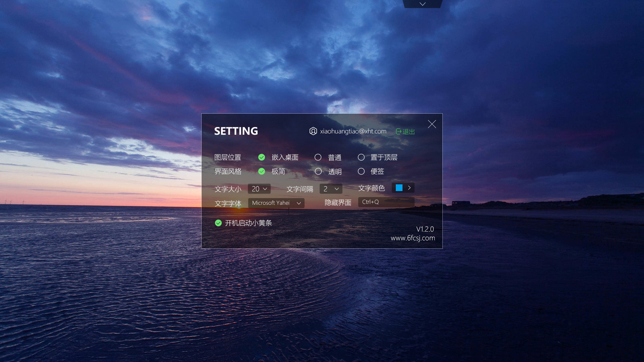Choose the 透明 interface style
644x362 pixels.
pyautogui.click(x=318, y=171)
